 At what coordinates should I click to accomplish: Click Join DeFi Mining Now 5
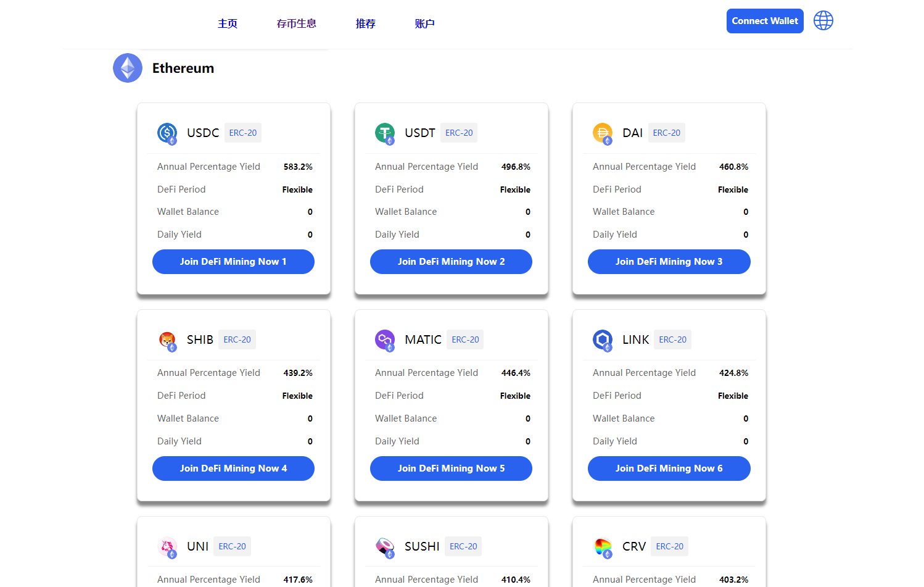click(451, 468)
